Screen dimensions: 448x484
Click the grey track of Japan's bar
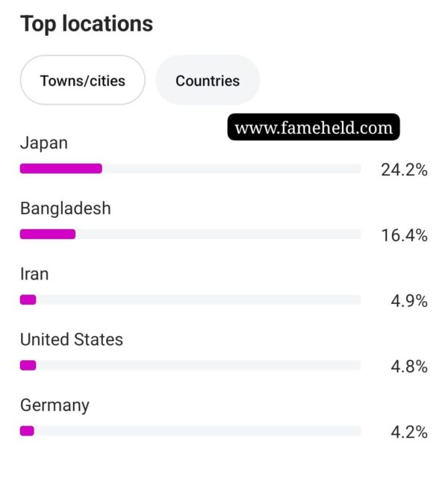point(231,169)
